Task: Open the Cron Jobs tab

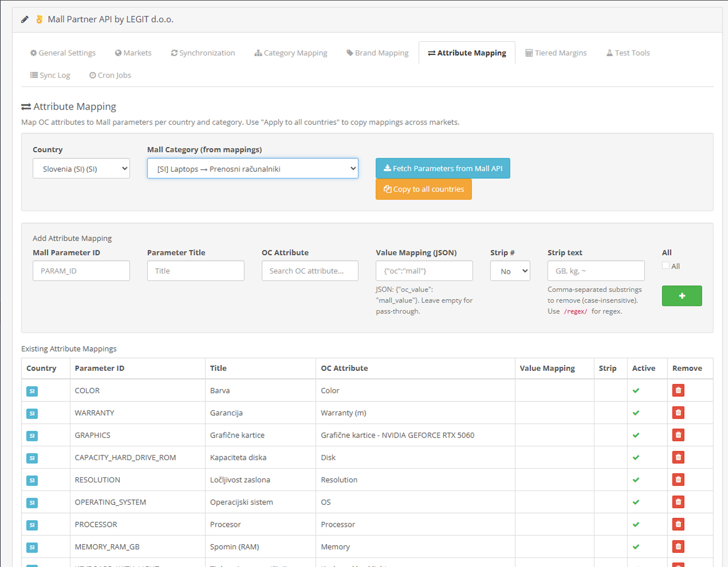Action: [x=110, y=75]
